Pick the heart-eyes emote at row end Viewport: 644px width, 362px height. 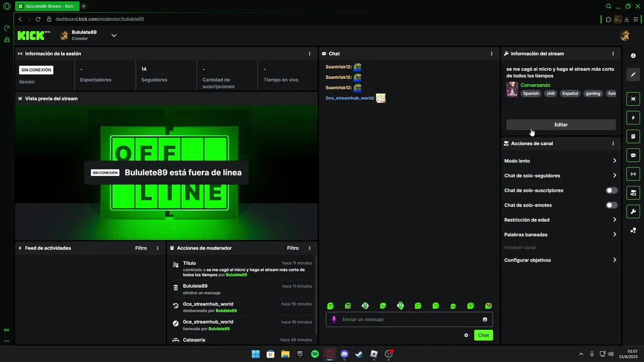coord(488,306)
